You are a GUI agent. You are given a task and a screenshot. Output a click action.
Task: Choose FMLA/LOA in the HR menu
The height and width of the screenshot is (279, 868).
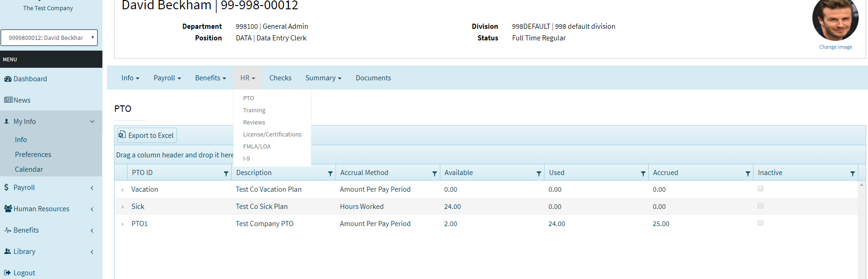coord(257,147)
